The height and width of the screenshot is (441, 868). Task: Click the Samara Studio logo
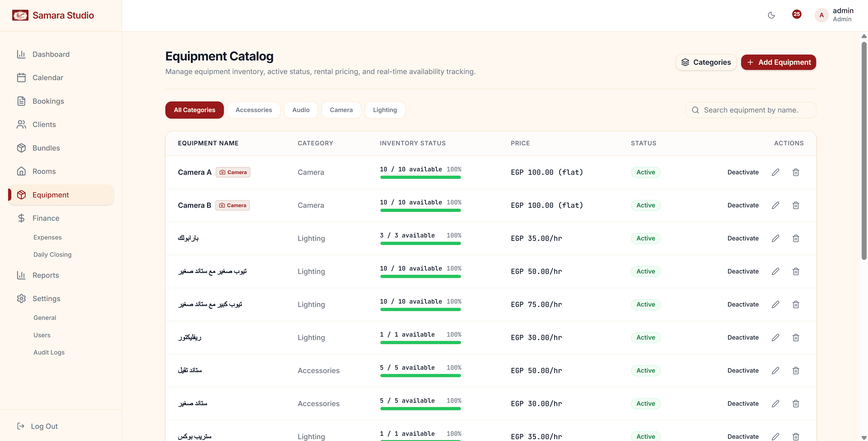(x=20, y=15)
